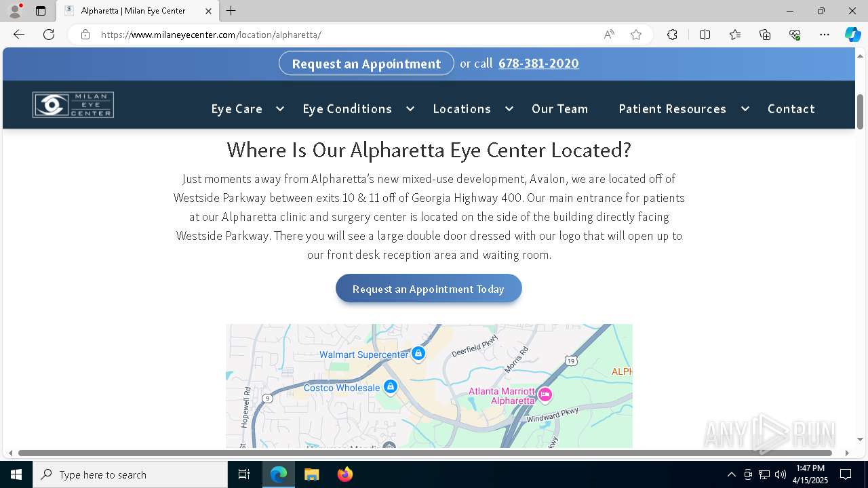Open the Patient Resources menu item

point(672,108)
